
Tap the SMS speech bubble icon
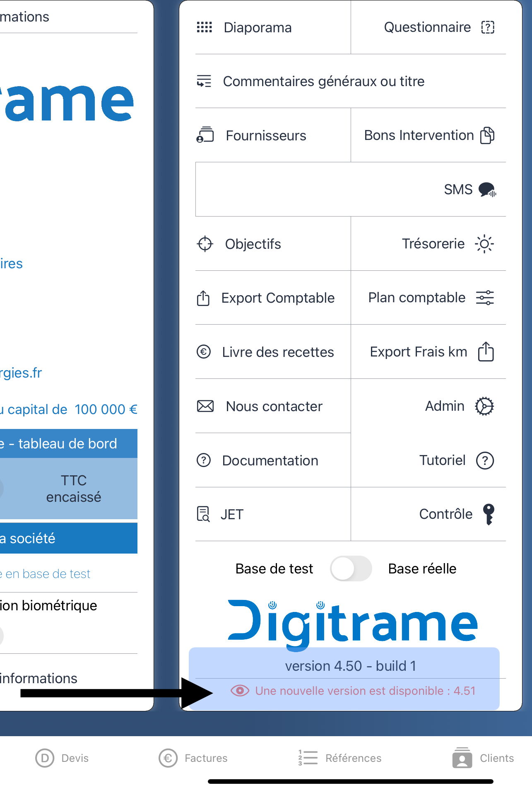(x=487, y=190)
